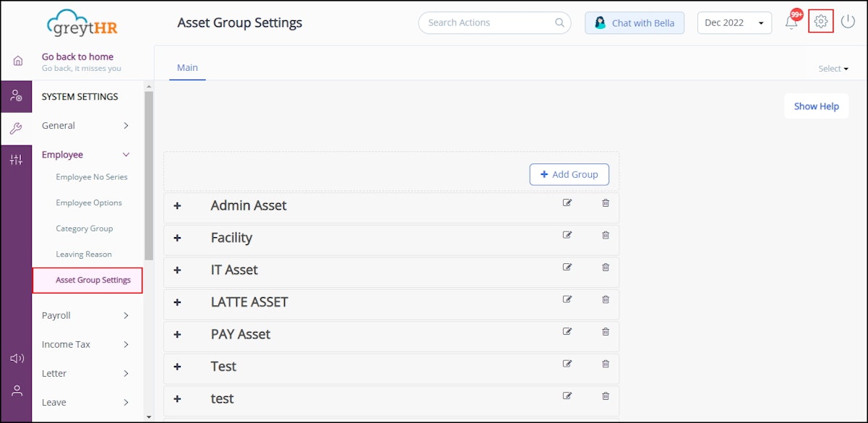Expand the Admin Asset group row
This screenshot has width=868, height=423.
(x=177, y=206)
